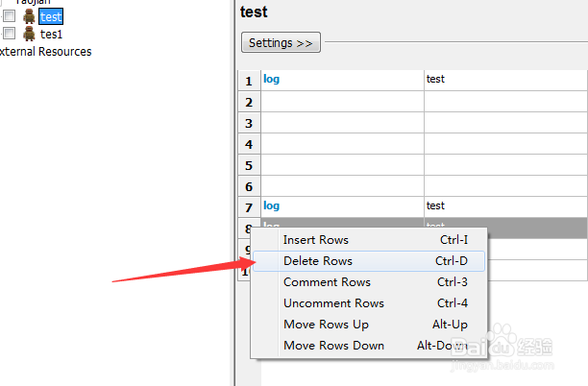Tick the checkbox next to tes1
The image size is (588, 386).
point(10,35)
